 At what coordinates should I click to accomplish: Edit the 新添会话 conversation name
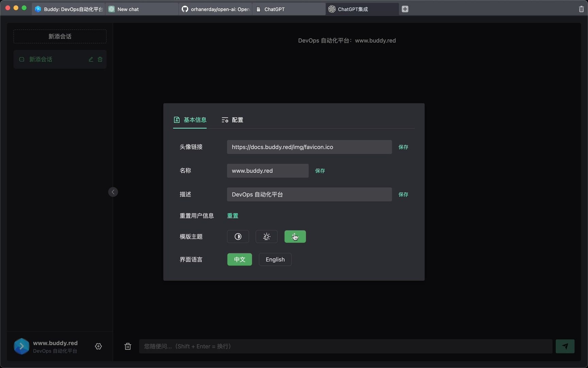point(91,59)
